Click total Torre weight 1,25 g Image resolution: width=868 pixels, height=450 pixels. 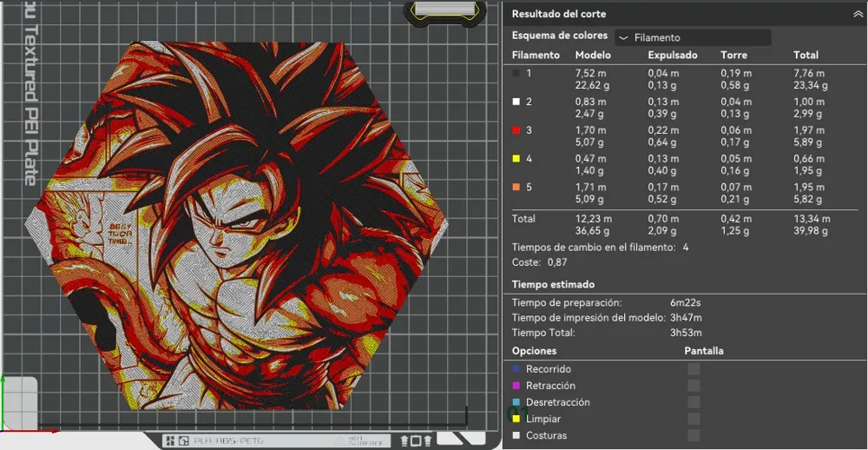point(735,232)
